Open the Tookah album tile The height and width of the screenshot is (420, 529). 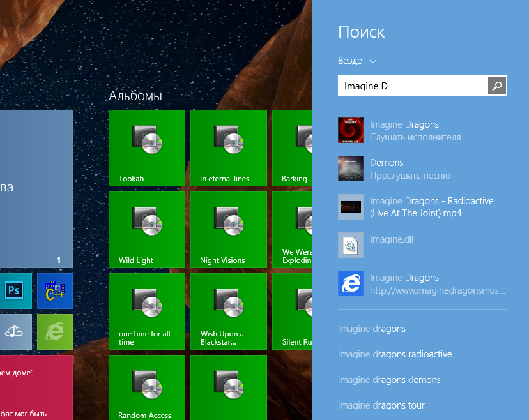(x=147, y=148)
